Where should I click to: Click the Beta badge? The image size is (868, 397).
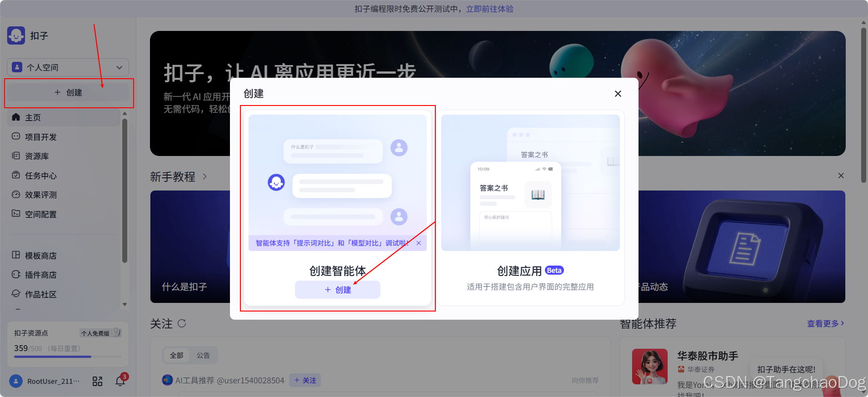tap(554, 270)
